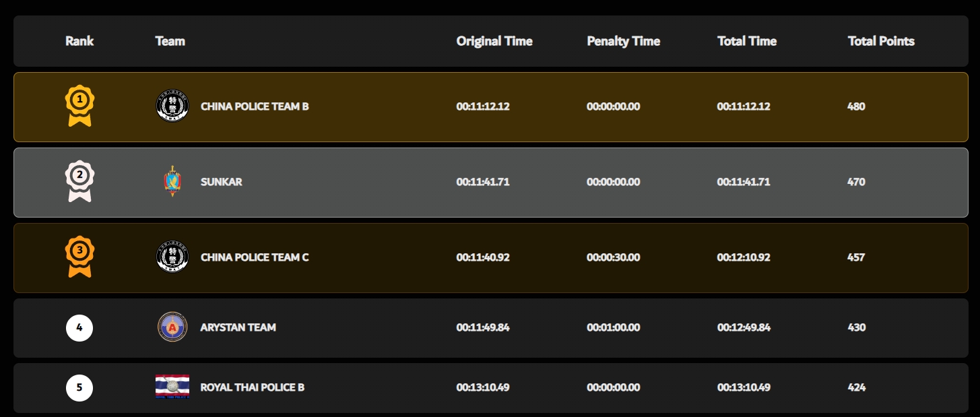This screenshot has height=417, width=980.
Task: Click the rank 5 circle badge
Action: coord(79,387)
